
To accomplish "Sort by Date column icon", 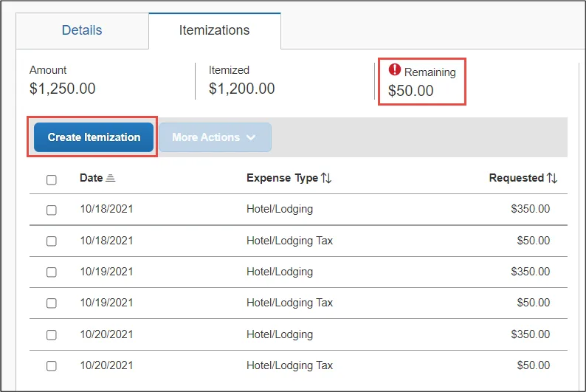I will 110,178.
